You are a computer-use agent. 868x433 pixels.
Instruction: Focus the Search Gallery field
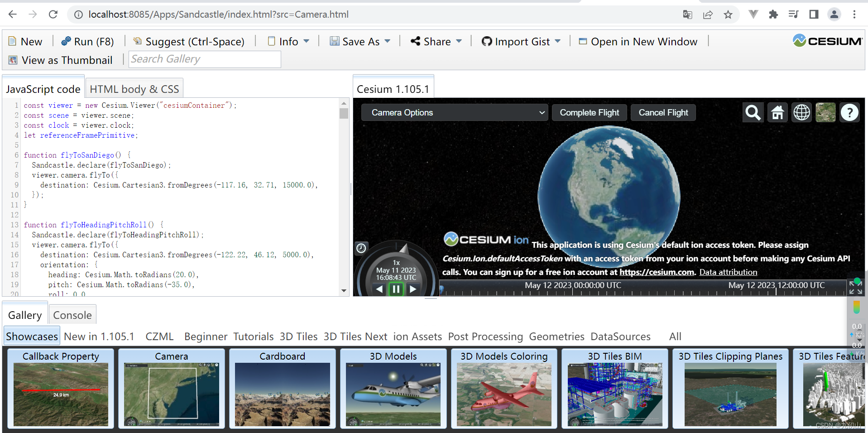click(x=205, y=59)
